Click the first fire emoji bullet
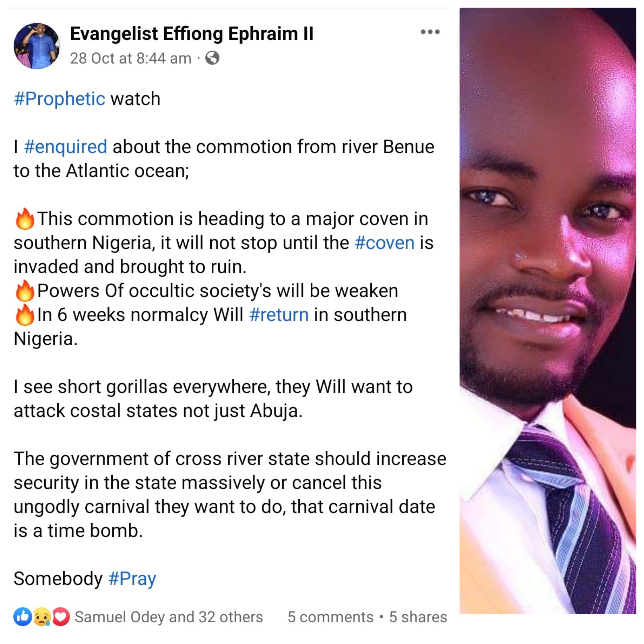Image resolution: width=644 pixels, height=644 pixels. pyautogui.click(x=25, y=219)
